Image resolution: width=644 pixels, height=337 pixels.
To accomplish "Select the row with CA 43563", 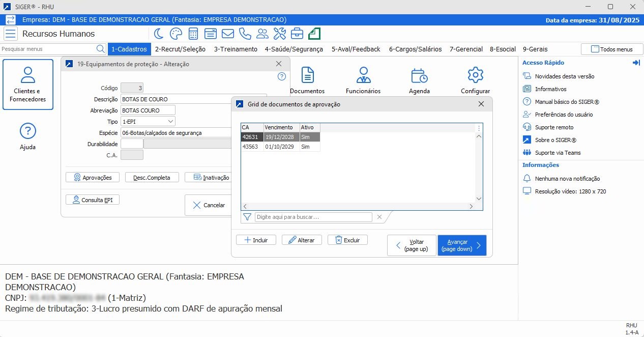I will pyautogui.click(x=280, y=147).
